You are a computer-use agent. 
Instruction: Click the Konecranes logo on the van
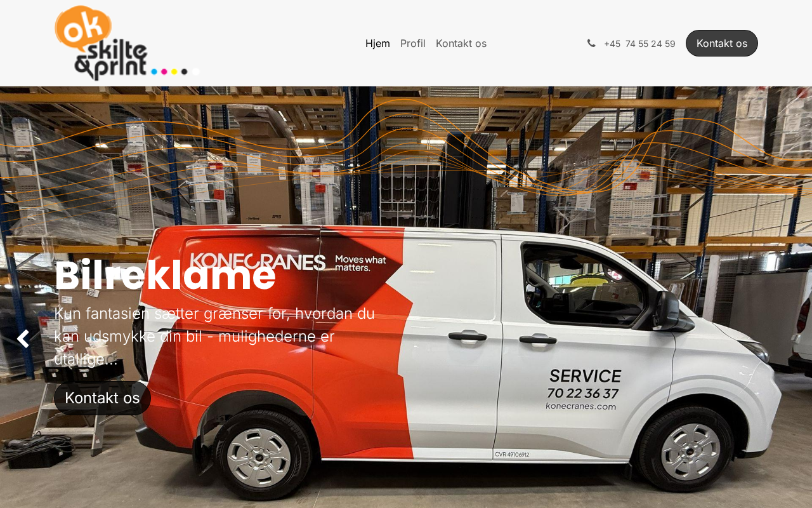tap(258, 262)
